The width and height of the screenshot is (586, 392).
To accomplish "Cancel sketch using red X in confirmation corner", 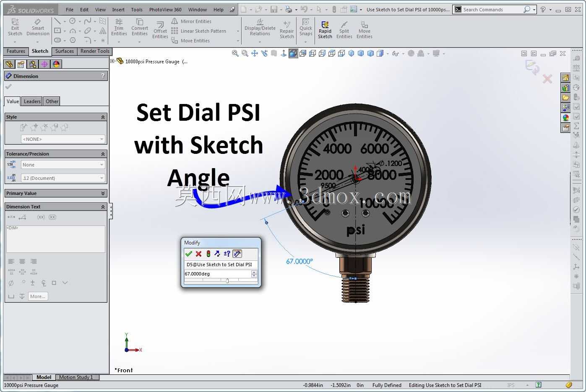I will pos(547,79).
